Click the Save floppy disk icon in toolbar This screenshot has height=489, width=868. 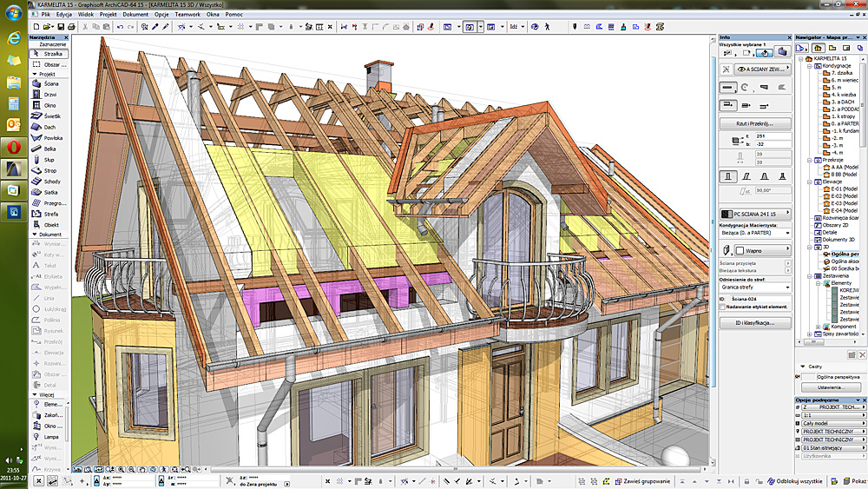tap(61, 27)
